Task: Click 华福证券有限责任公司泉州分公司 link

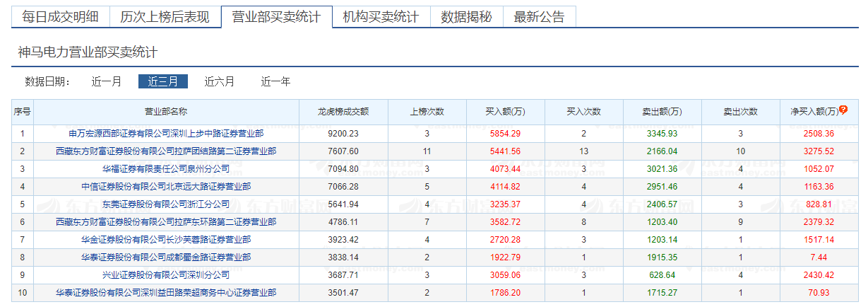Action: click(x=166, y=168)
